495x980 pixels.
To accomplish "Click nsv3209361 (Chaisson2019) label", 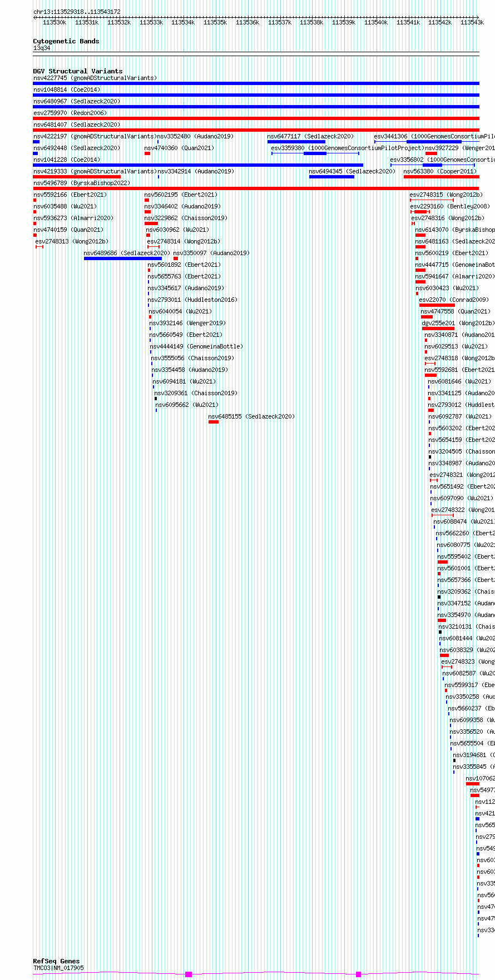I will tap(196, 393).
